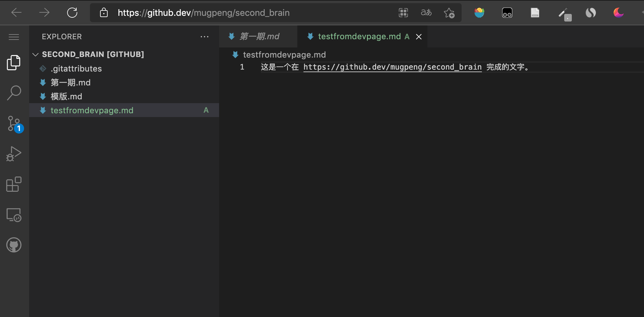644x317 pixels.
Task: Click the text 这是一个在 in editor line 1
Action: pos(280,67)
